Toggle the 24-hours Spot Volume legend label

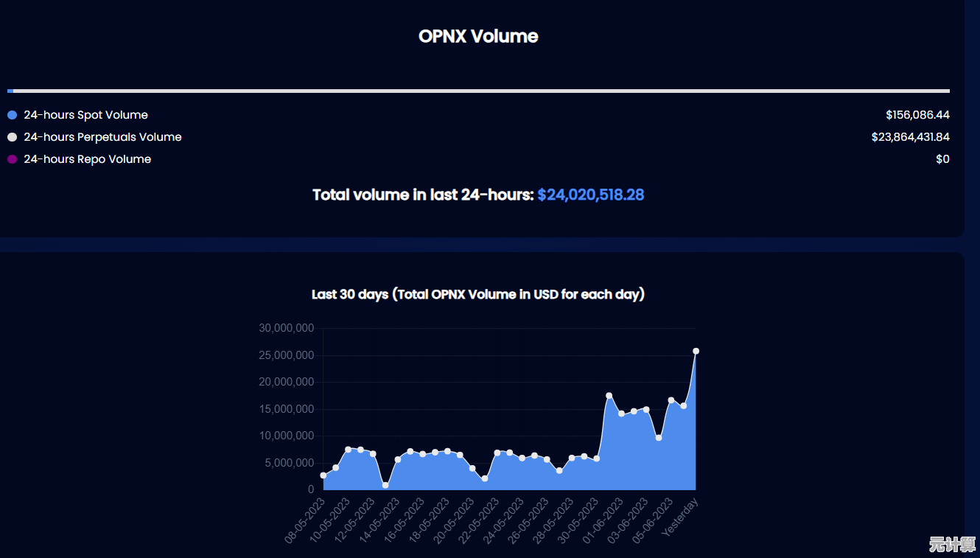click(x=85, y=115)
